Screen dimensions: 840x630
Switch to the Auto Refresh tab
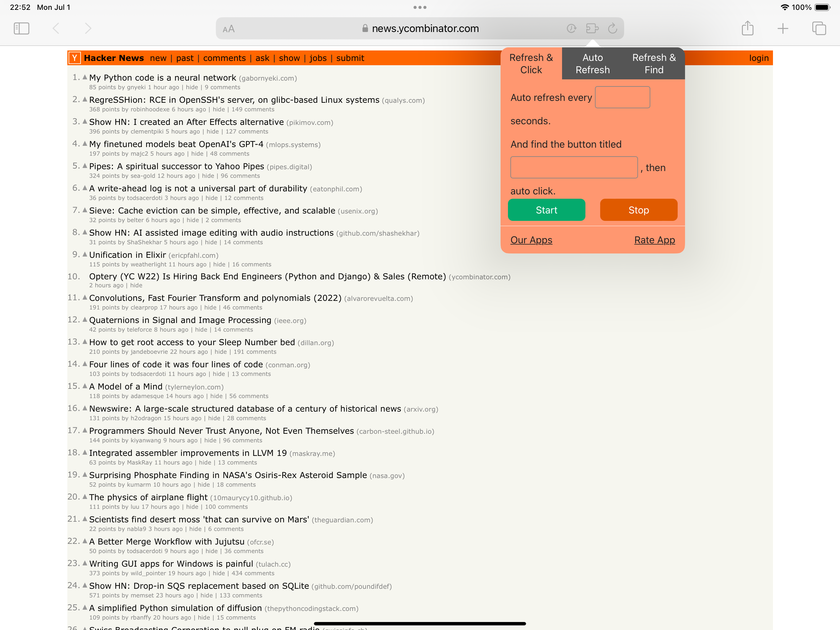coord(592,63)
